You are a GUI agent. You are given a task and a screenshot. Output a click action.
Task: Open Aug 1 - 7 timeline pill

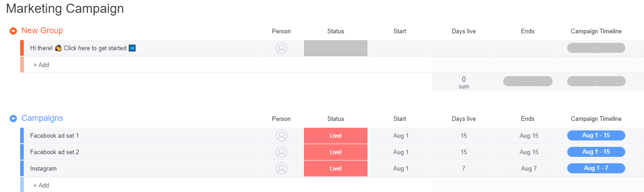596,168
